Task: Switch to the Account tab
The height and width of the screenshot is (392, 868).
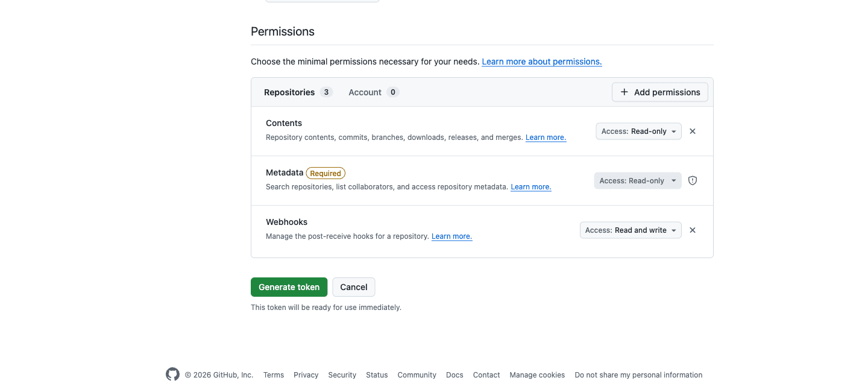Action: pyautogui.click(x=374, y=92)
